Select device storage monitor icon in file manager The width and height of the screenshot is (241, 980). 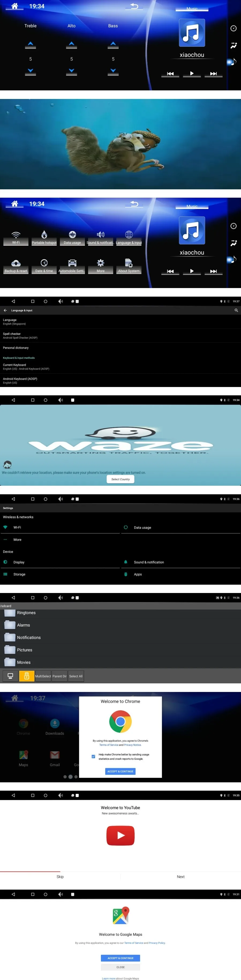click(x=10, y=676)
